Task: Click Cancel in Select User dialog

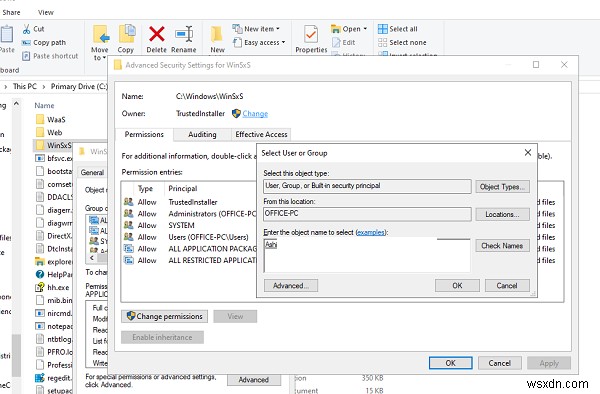Action: [x=507, y=286]
